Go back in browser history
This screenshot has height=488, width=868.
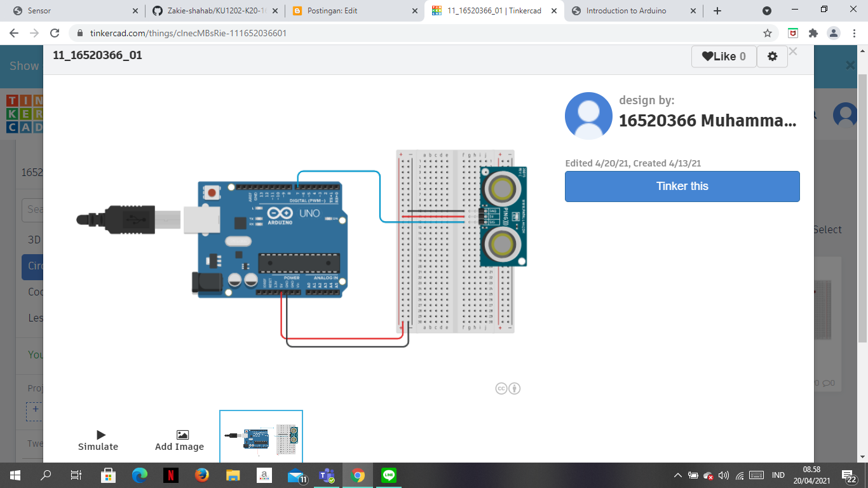pyautogui.click(x=14, y=33)
